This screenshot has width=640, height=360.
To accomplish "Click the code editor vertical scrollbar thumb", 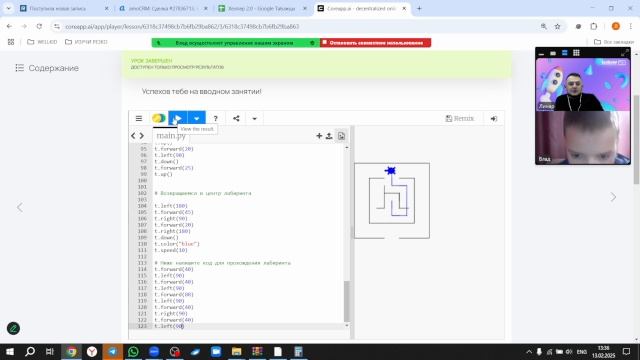I will tap(347, 301).
